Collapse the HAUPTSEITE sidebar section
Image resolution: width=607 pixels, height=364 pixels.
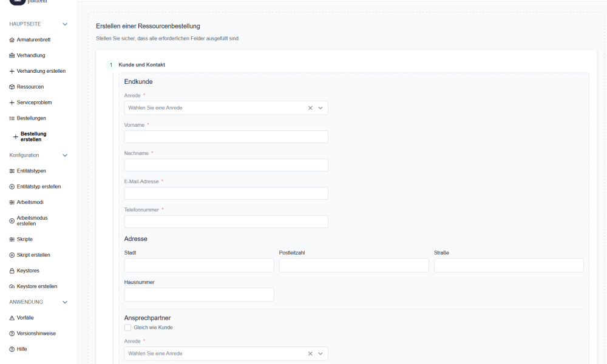click(x=65, y=24)
